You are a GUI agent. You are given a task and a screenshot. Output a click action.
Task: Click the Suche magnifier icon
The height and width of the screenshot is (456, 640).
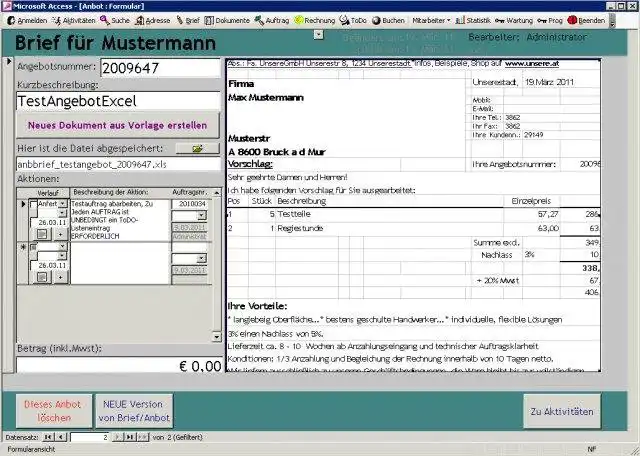105,20
